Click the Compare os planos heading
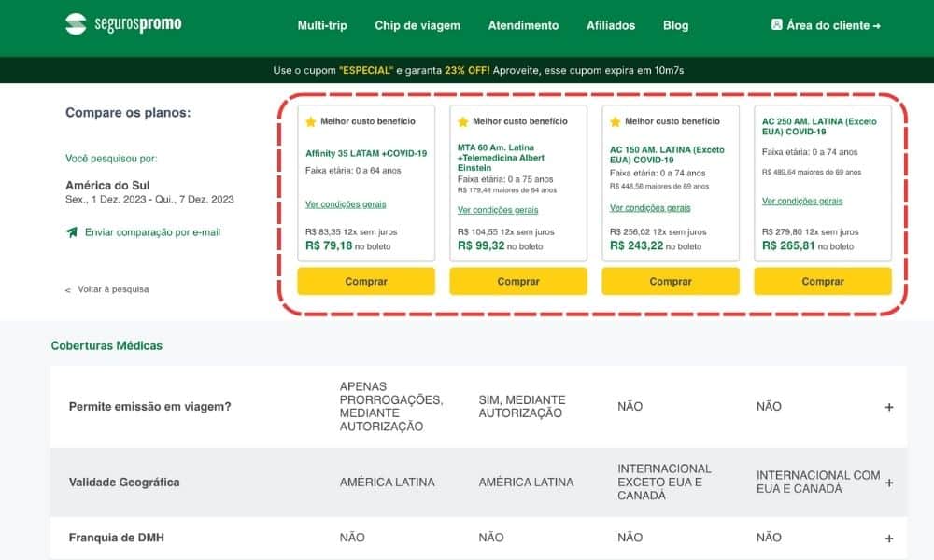Image resolution: width=934 pixels, height=560 pixels. 128,113
